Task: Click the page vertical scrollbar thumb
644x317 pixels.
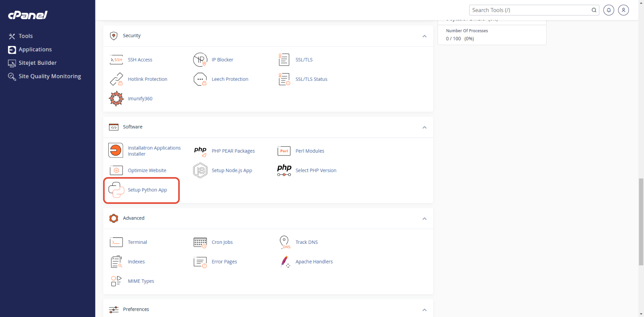Action: coord(641,222)
